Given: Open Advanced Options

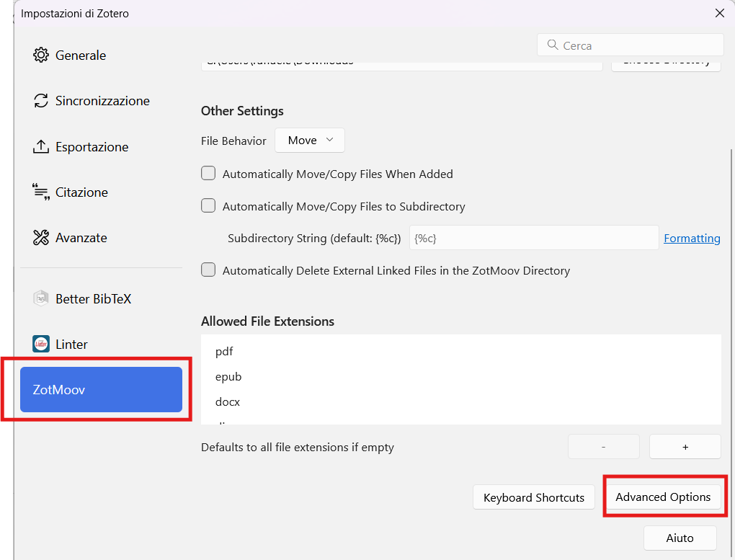Looking at the screenshot, I should coord(663,497).
